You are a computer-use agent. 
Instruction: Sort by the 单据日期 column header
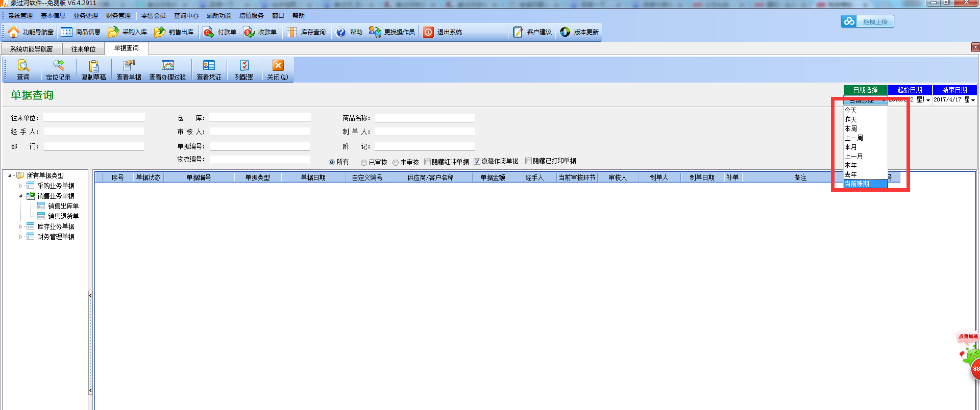point(313,177)
